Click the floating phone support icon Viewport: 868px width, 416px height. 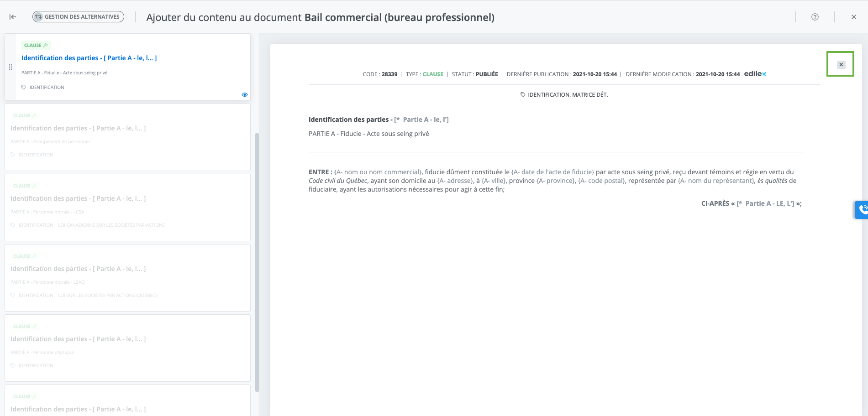(x=862, y=209)
